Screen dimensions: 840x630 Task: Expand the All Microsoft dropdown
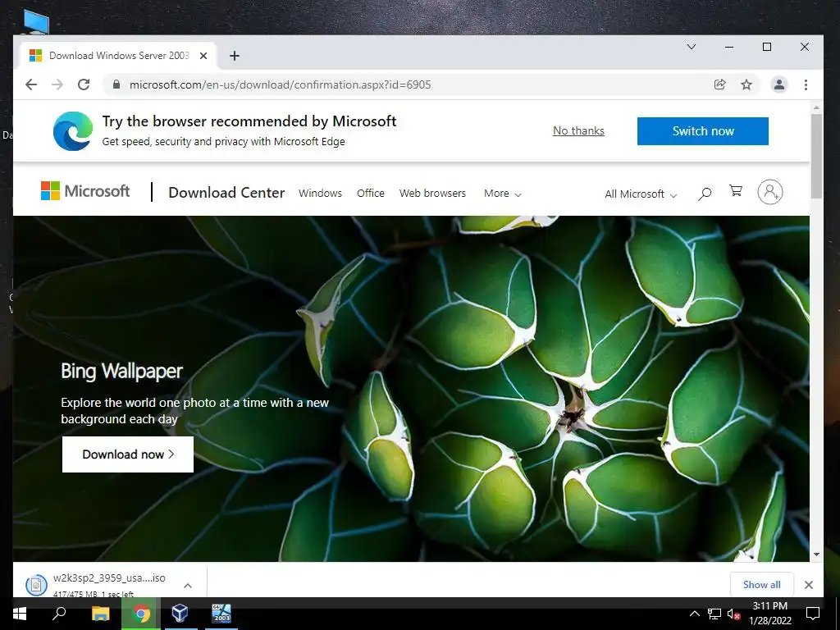pyautogui.click(x=641, y=194)
